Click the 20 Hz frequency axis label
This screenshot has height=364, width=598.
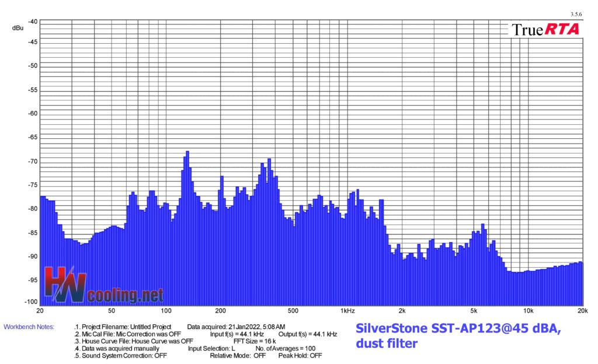click(x=40, y=311)
